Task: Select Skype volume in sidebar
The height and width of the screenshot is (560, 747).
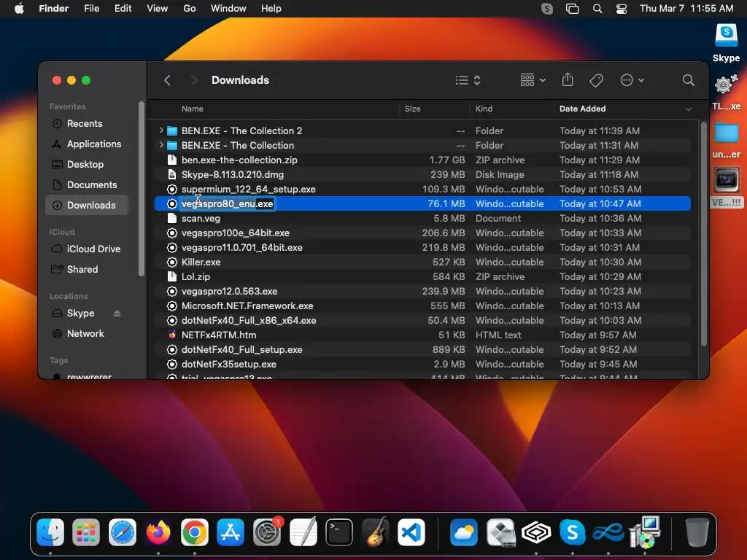Action: (x=80, y=314)
